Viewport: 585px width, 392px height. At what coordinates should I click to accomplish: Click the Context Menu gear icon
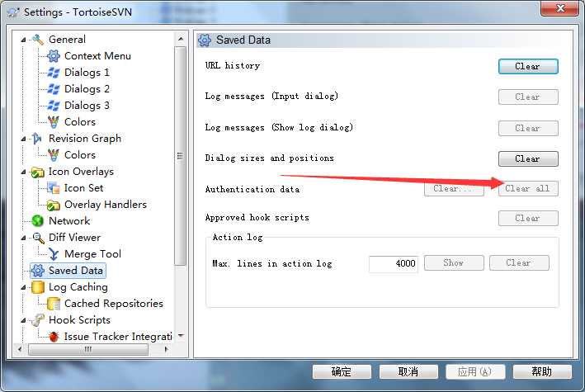point(54,56)
